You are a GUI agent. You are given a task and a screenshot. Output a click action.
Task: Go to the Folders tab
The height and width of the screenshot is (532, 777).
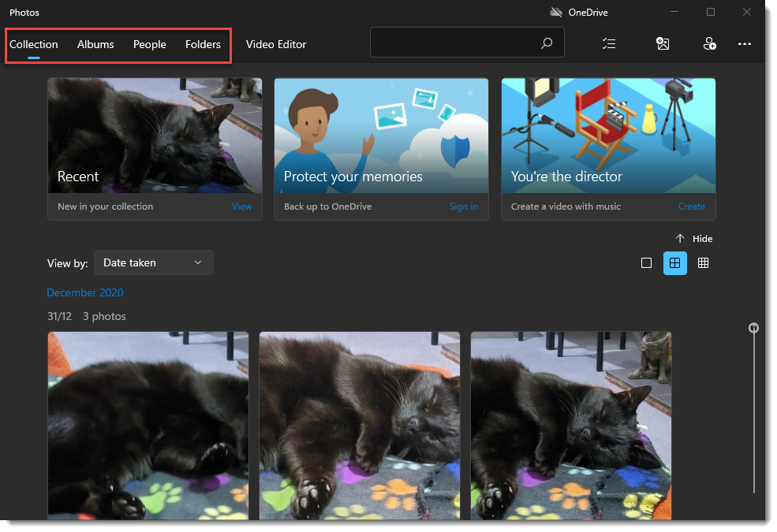tap(203, 45)
